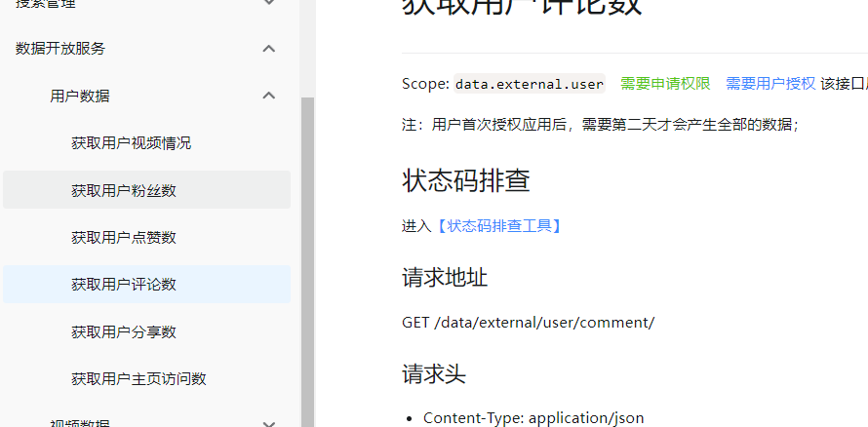Follow the 需要用户授权 link
The height and width of the screenshot is (427, 868).
(x=770, y=84)
